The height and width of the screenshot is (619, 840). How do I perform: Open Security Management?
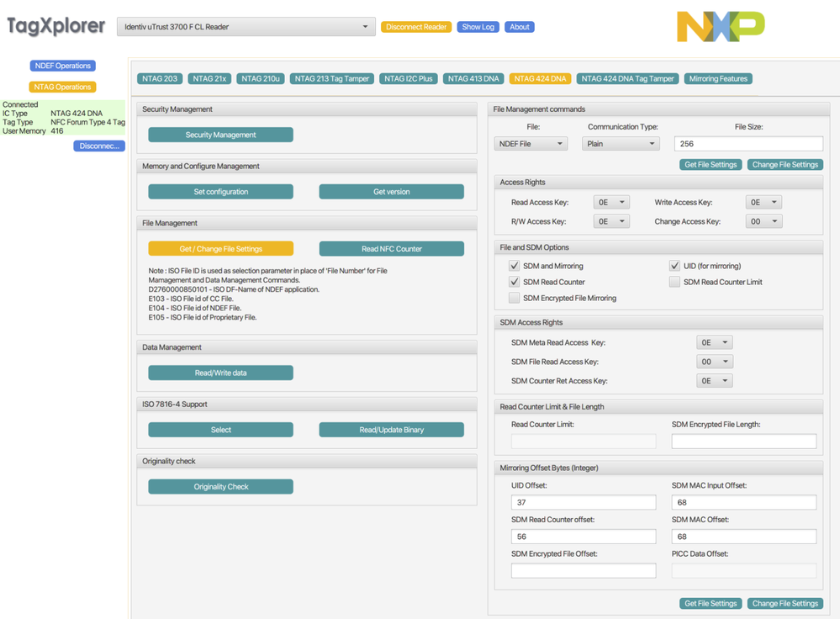click(x=220, y=135)
